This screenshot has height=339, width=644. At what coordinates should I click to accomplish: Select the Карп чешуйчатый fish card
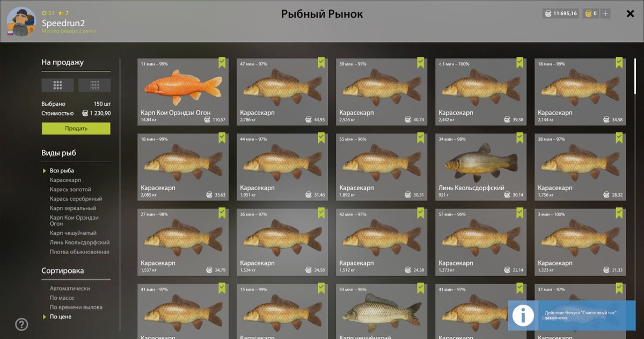[382, 312]
